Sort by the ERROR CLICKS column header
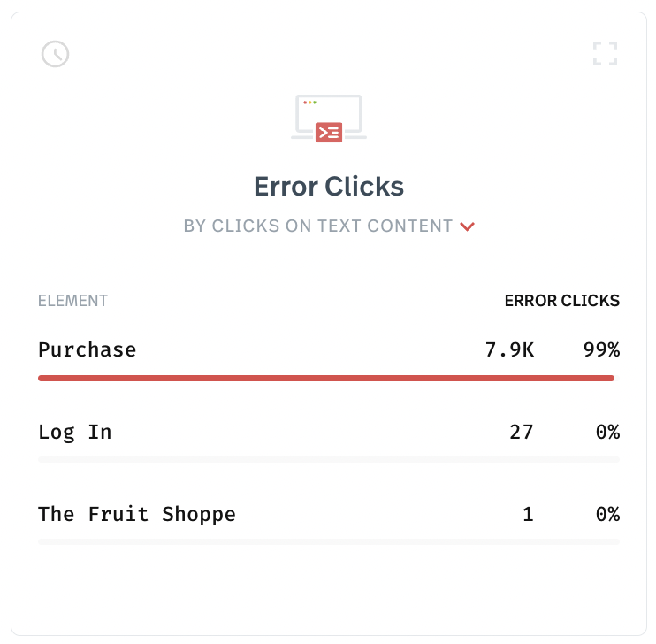The height and width of the screenshot is (644, 656). coord(562,301)
